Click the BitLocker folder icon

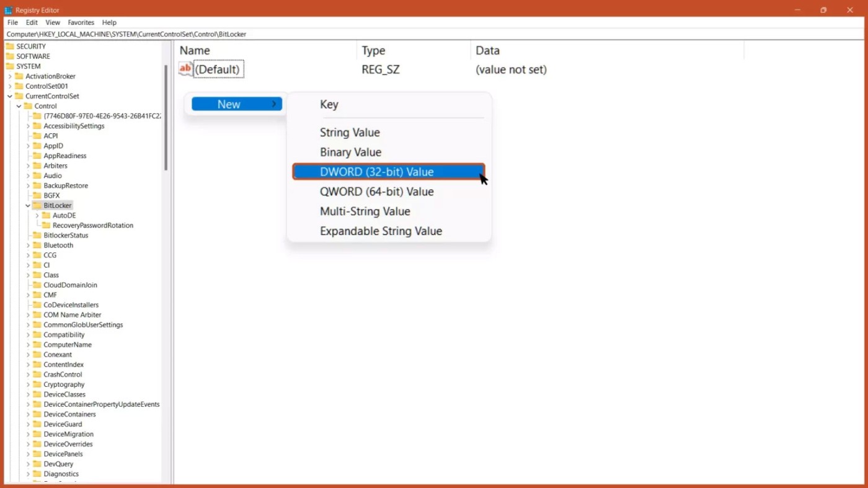tap(37, 205)
